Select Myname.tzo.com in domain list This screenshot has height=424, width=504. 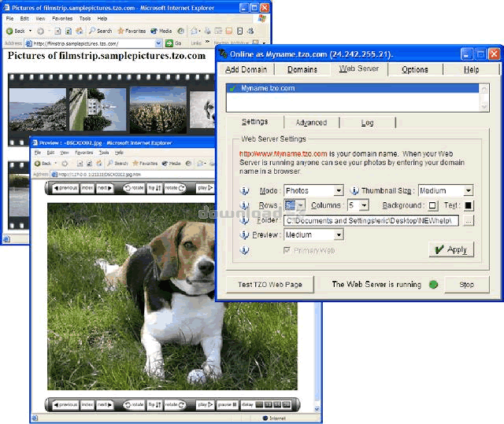(x=352, y=88)
